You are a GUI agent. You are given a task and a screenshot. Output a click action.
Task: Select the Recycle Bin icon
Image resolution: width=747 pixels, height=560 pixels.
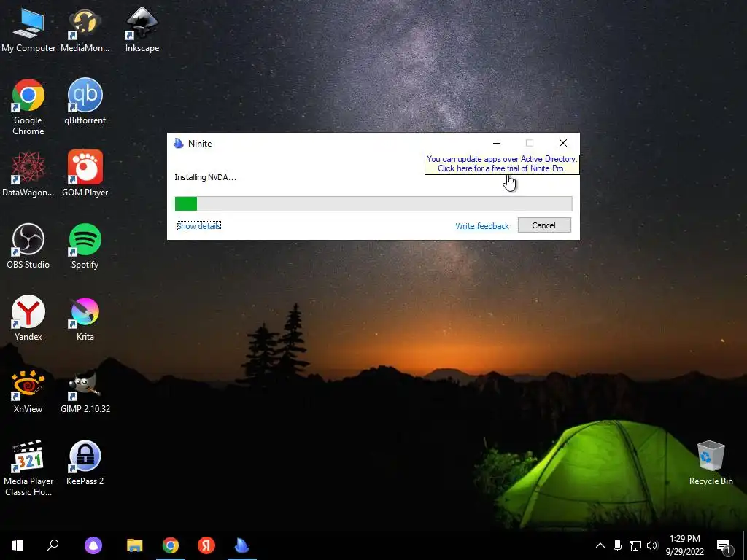coord(711,462)
